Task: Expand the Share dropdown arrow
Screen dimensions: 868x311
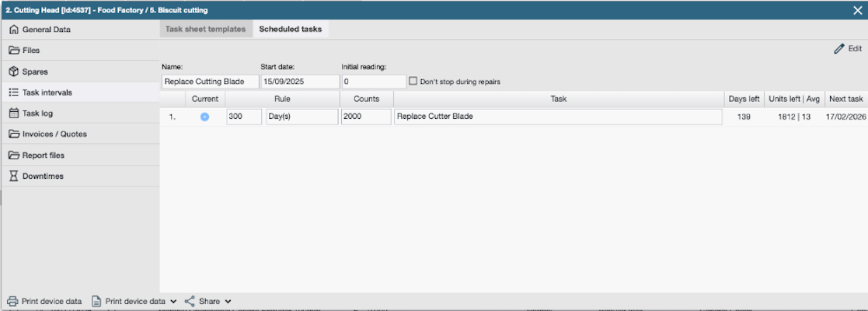Action: pos(228,301)
